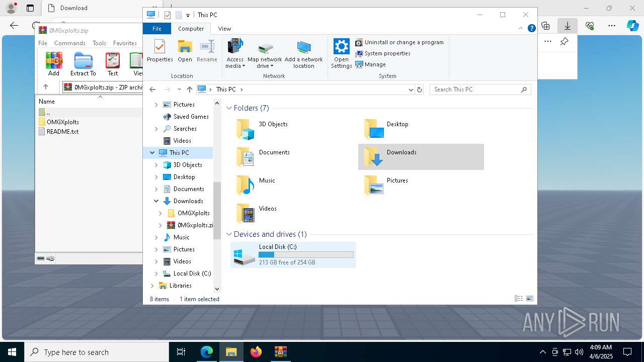This screenshot has height=362, width=644.
Task: Go up one folder in WinRAR
Action: 46,87
